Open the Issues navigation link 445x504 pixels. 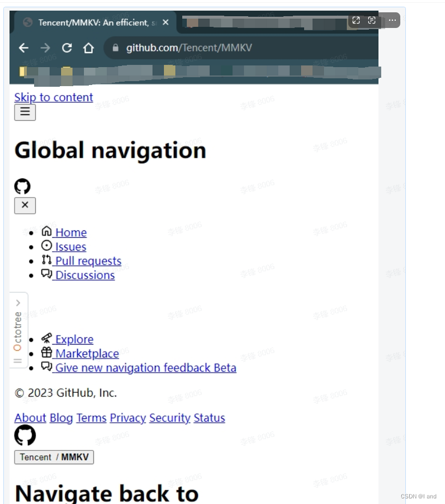(70, 247)
